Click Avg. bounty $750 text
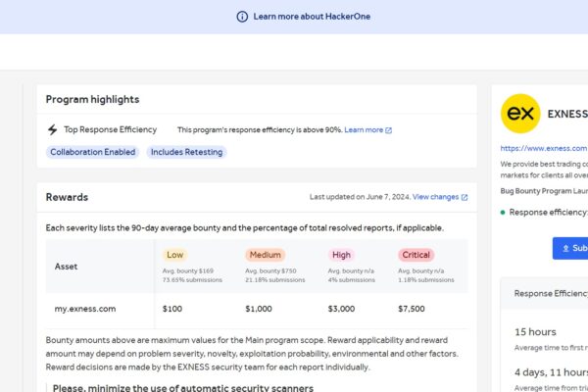Screen dimensions: 588x392 270,270
